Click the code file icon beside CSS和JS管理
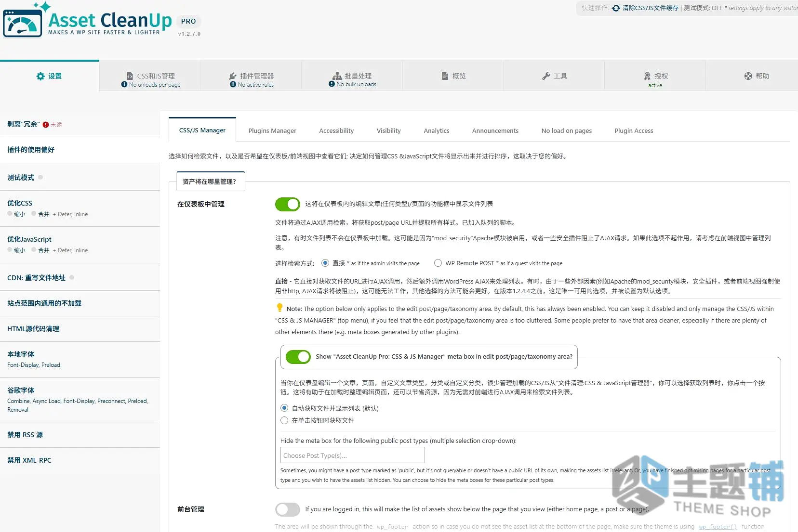The image size is (798, 532). [x=130, y=76]
